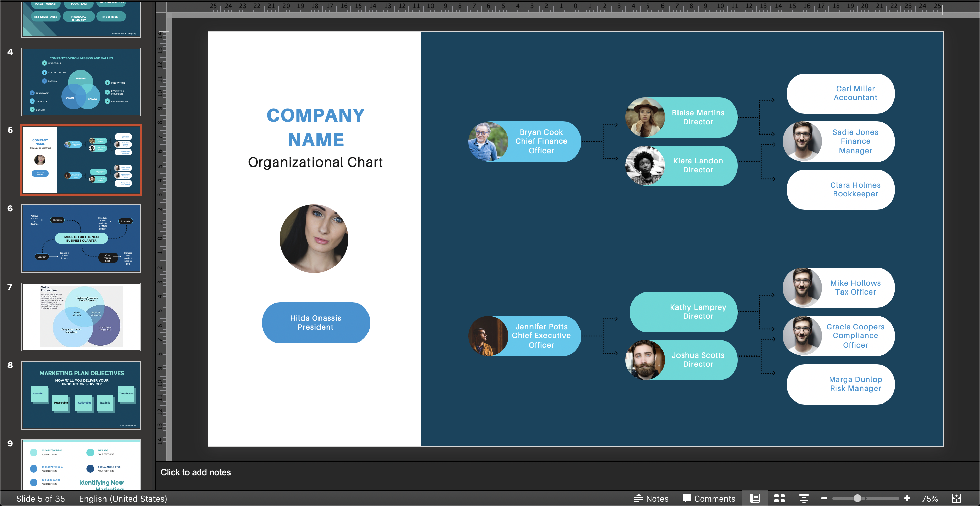Select Carl Miller Accountant box
The height and width of the screenshot is (506, 980).
pyautogui.click(x=841, y=93)
